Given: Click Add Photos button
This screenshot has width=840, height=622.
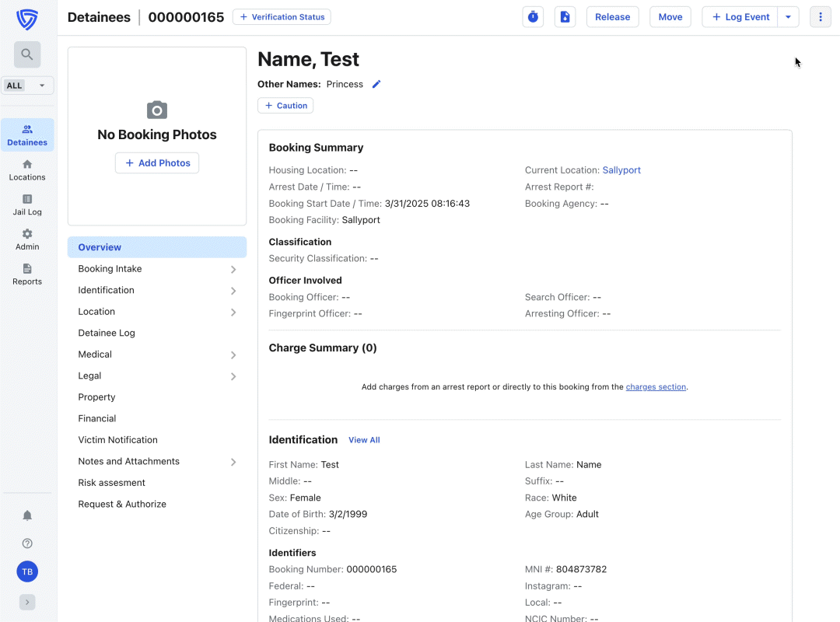Looking at the screenshot, I should (x=157, y=163).
